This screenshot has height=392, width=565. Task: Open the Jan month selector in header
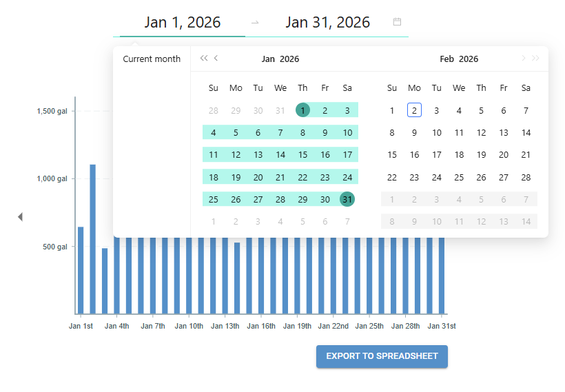268,59
